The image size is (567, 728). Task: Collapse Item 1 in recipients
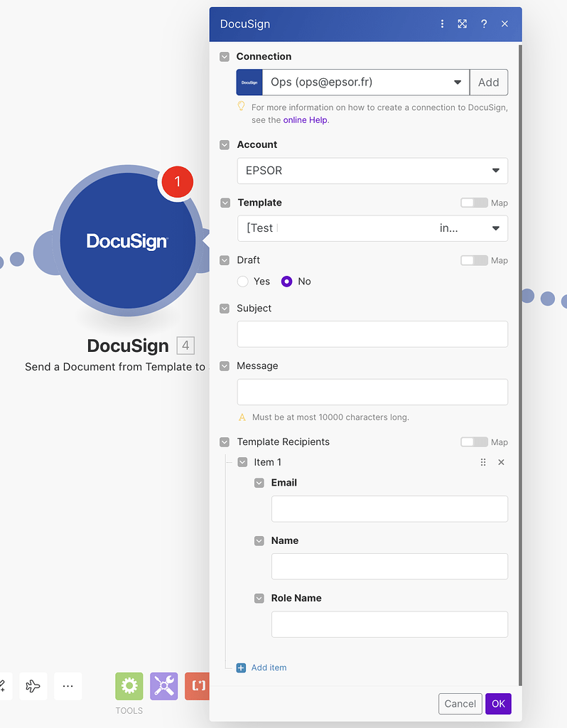(x=242, y=462)
